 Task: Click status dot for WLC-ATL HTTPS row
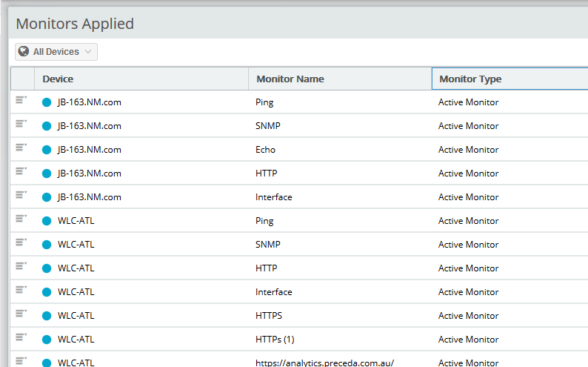point(47,316)
